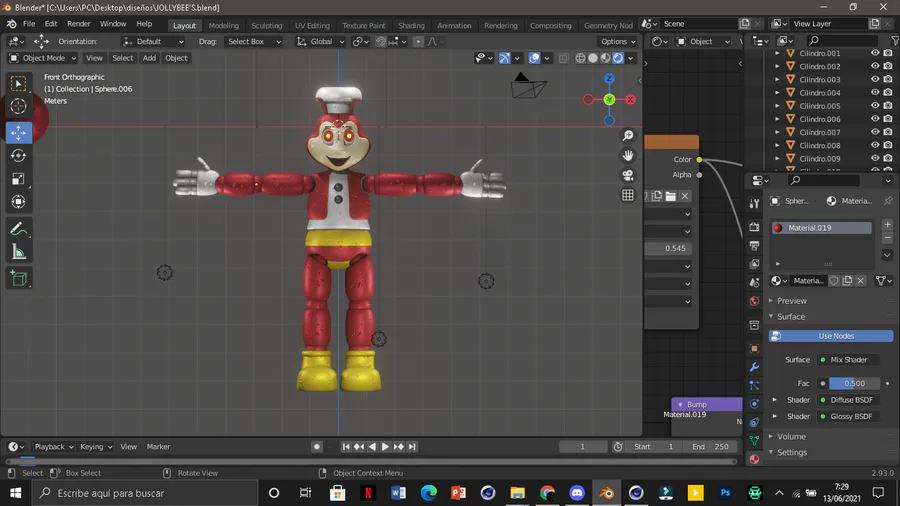The height and width of the screenshot is (506, 900).
Task: Click the current frame field
Action: [x=583, y=446]
